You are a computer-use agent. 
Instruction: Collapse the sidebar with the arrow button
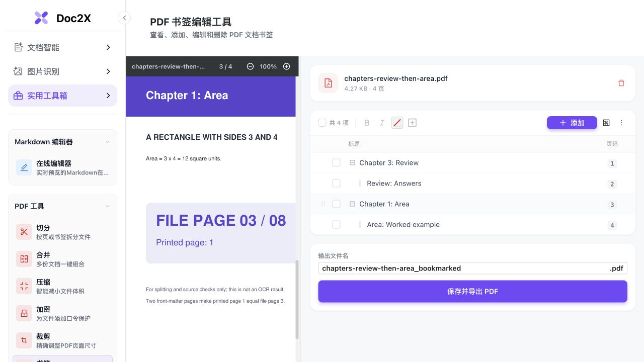(x=124, y=18)
